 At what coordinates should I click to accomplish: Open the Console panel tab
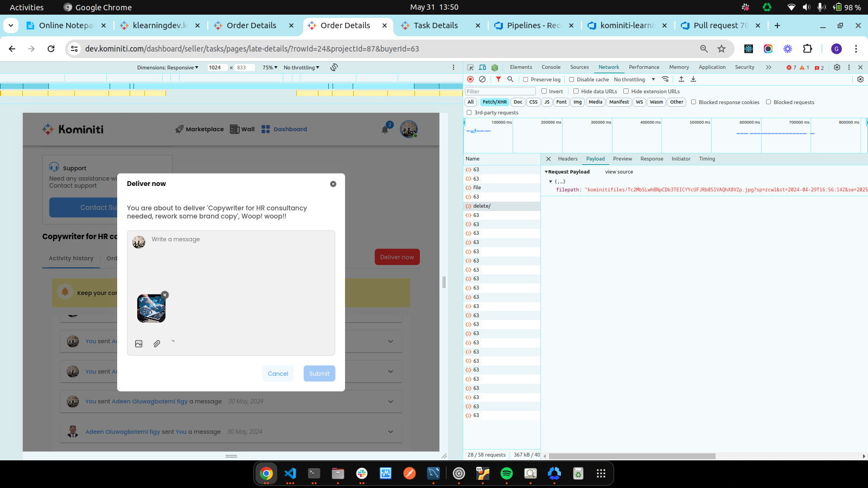(x=551, y=67)
